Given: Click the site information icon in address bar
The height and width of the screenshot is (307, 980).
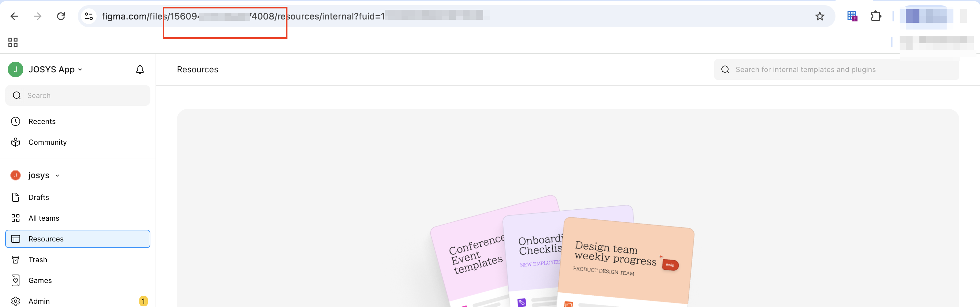Looking at the screenshot, I should (89, 16).
